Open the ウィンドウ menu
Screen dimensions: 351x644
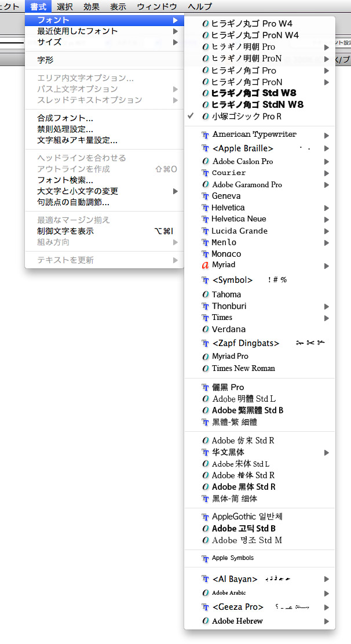pyautogui.click(x=157, y=6)
